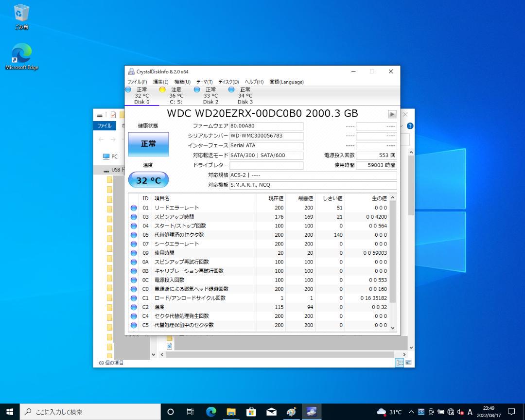Open ファイル tab in File Explorer ribbon
The width and height of the screenshot is (525, 420).
[x=105, y=125]
